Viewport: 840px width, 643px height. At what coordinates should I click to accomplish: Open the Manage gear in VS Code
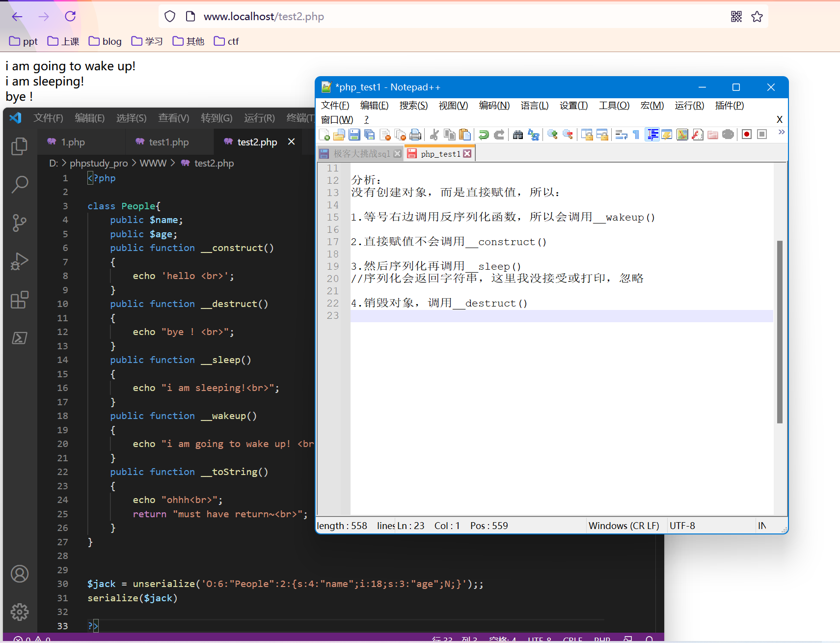point(20,612)
